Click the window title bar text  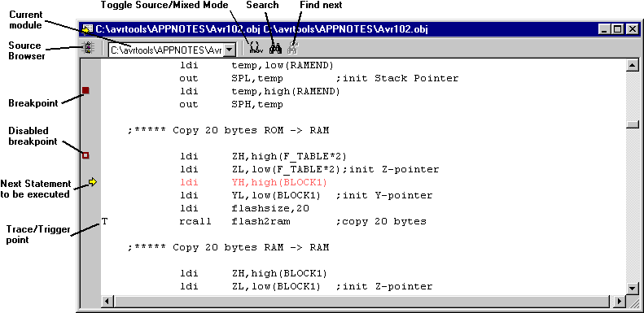click(262, 29)
